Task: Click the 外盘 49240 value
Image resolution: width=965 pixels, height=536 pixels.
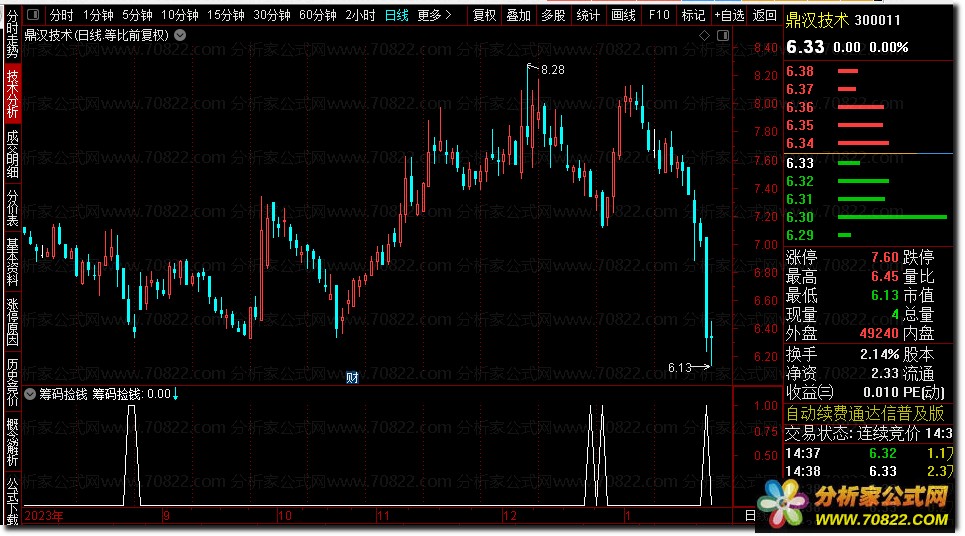Action: click(x=879, y=334)
